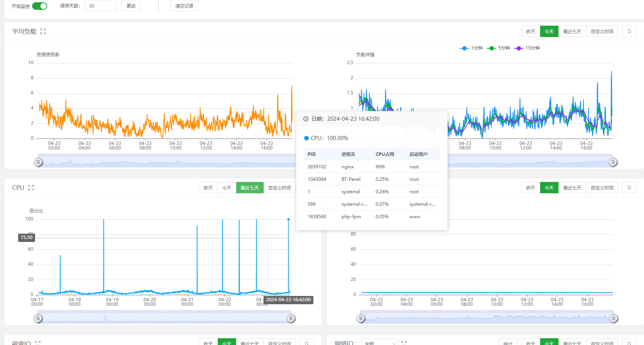This screenshot has height=345, width=644.
Task: Click the CPU占用 column header
Action: pyautogui.click(x=385, y=154)
